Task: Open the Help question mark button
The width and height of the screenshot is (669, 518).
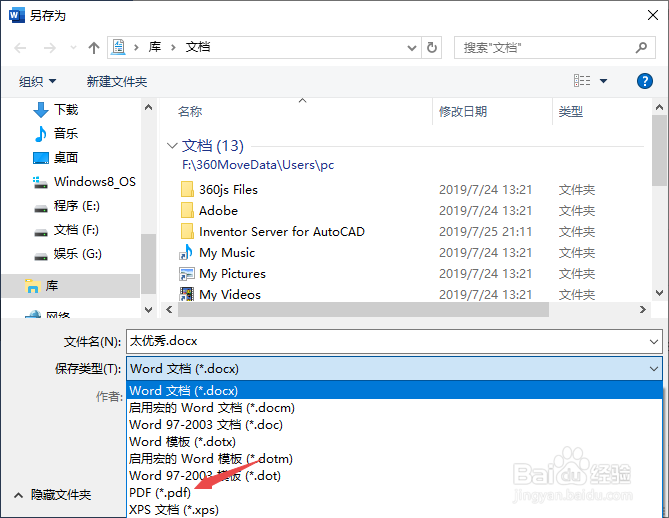Action: click(x=645, y=81)
